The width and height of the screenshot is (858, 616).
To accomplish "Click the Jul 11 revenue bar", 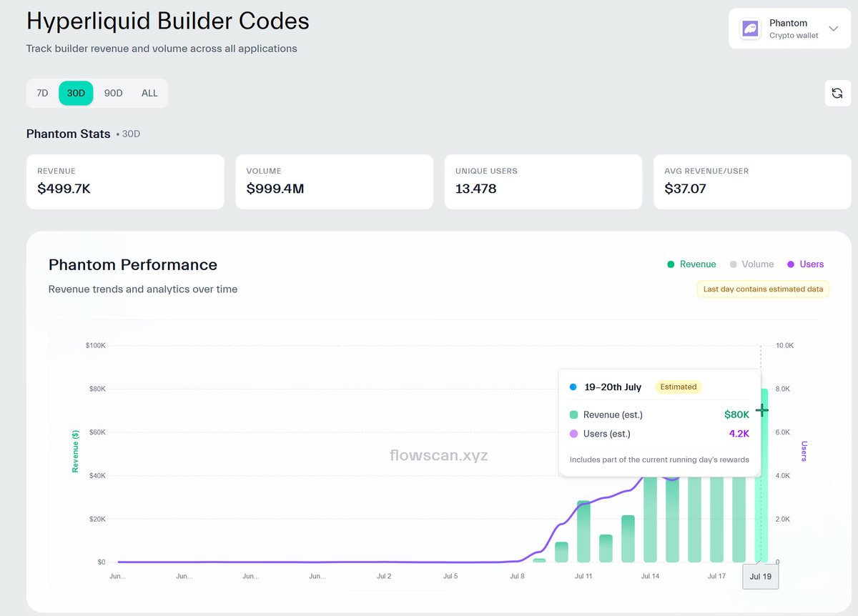I will tap(583, 532).
